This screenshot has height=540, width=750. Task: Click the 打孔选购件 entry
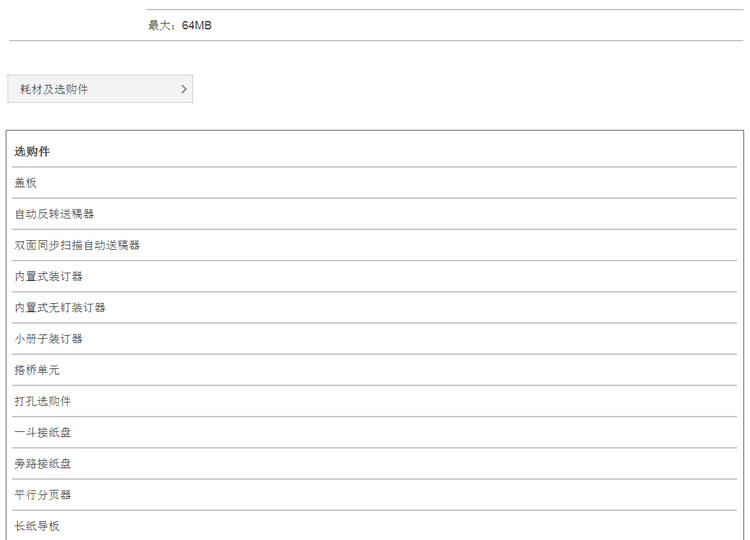(375, 401)
